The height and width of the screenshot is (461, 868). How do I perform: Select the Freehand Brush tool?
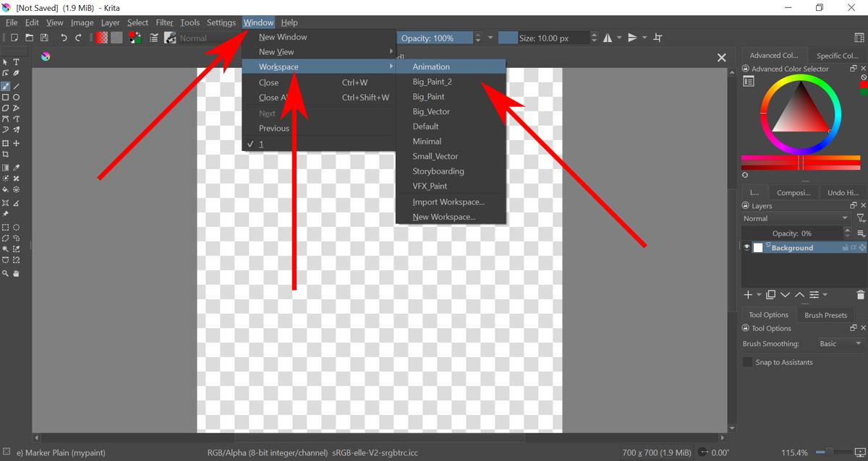[5, 85]
